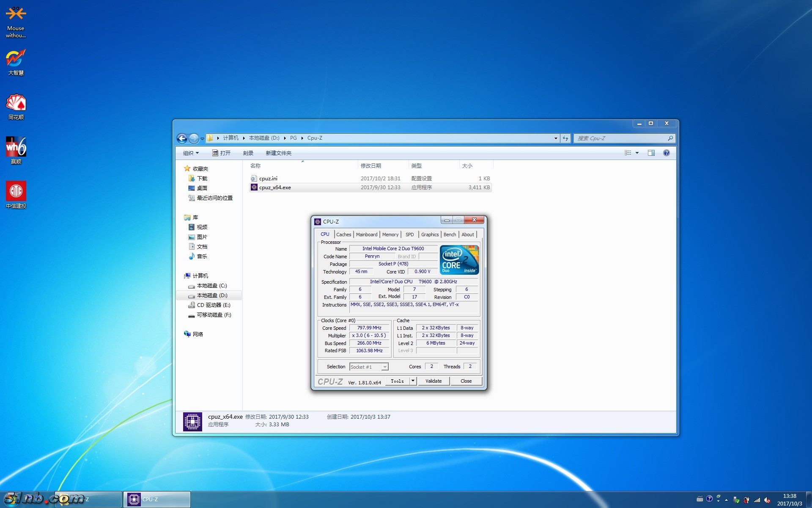This screenshot has height=508, width=812.
Task: Click the blue help tray icon
Action: [710, 499]
